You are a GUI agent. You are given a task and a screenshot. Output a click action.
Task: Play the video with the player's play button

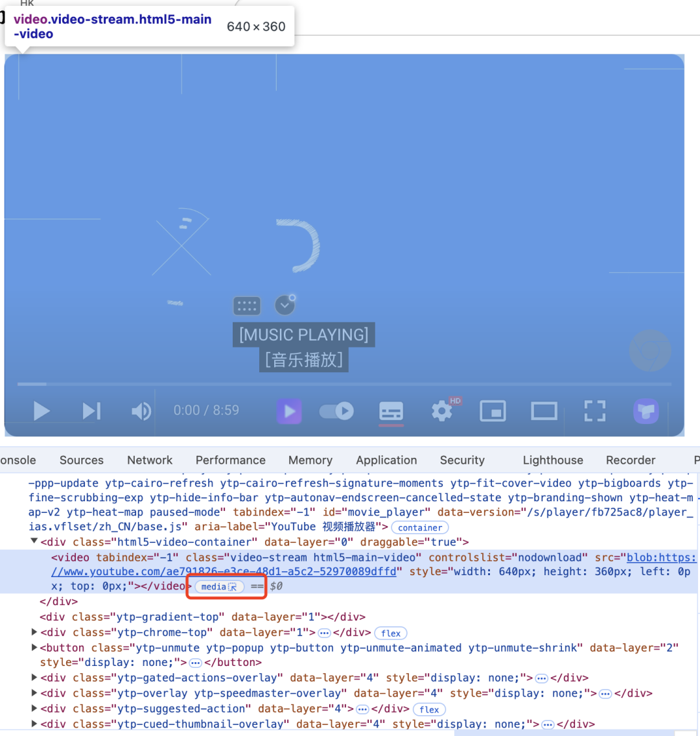41,411
